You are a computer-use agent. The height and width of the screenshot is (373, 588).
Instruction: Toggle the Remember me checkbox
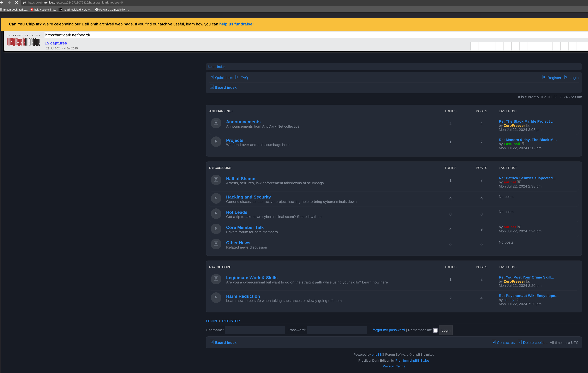tap(435, 330)
